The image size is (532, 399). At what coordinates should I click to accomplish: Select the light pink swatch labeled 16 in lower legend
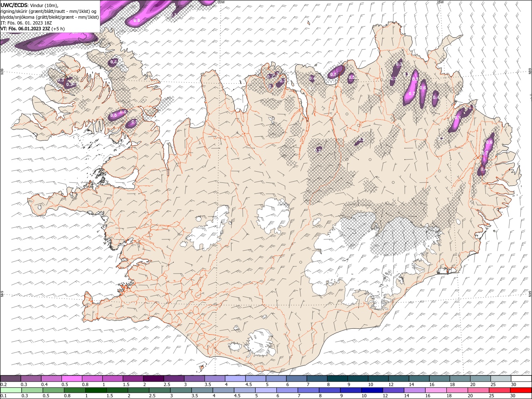coord(436,390)
